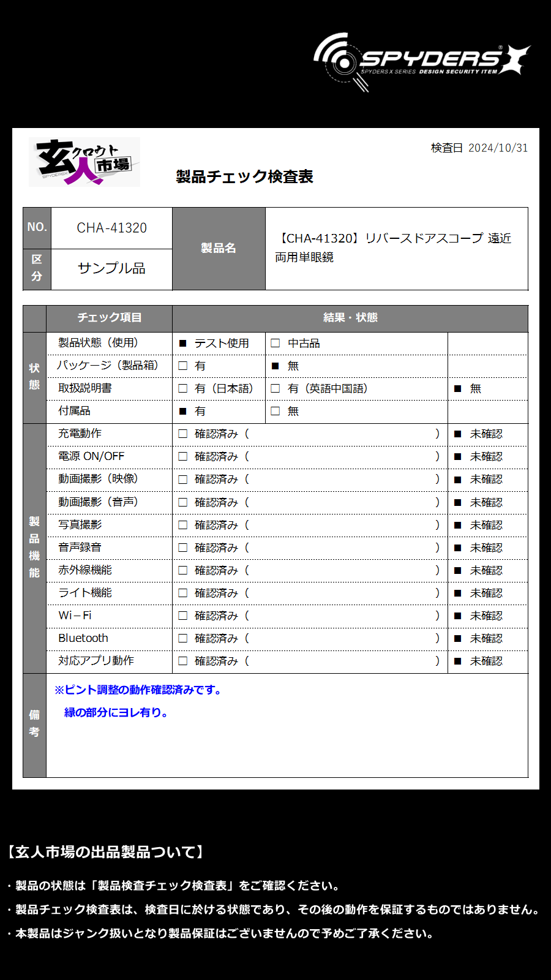551x980 pixels.
Task: Toggle the 中古品 checkbox
Action: click(275, 343)
